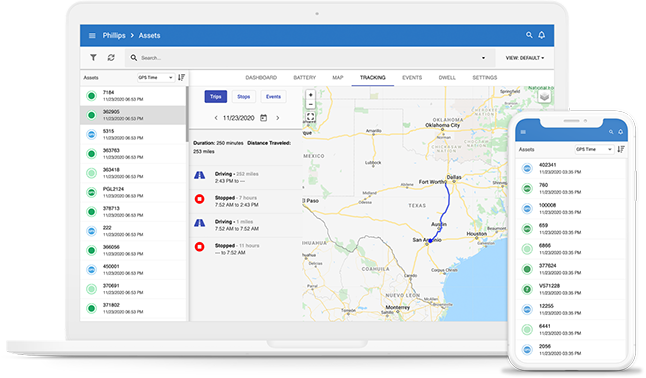Click the asset list scrollbar
Viewport: 646px width, 378px height.
[187, 114]
